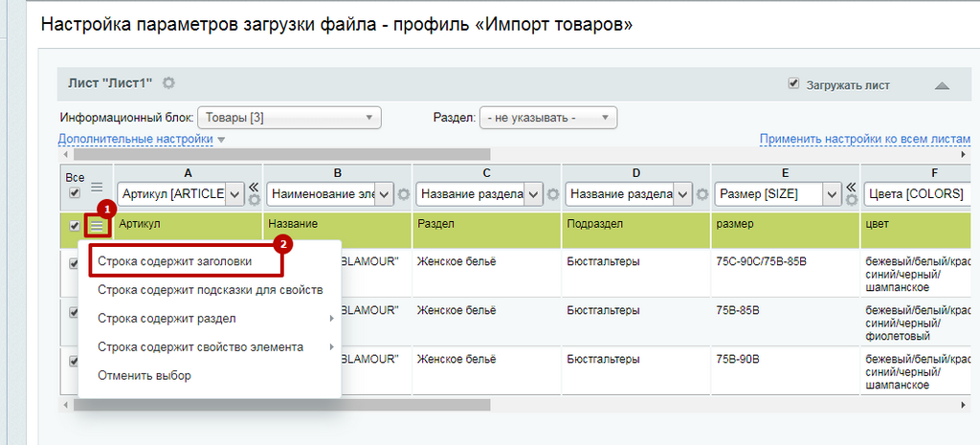Click the цвет header cell in column F

(917, 230)
